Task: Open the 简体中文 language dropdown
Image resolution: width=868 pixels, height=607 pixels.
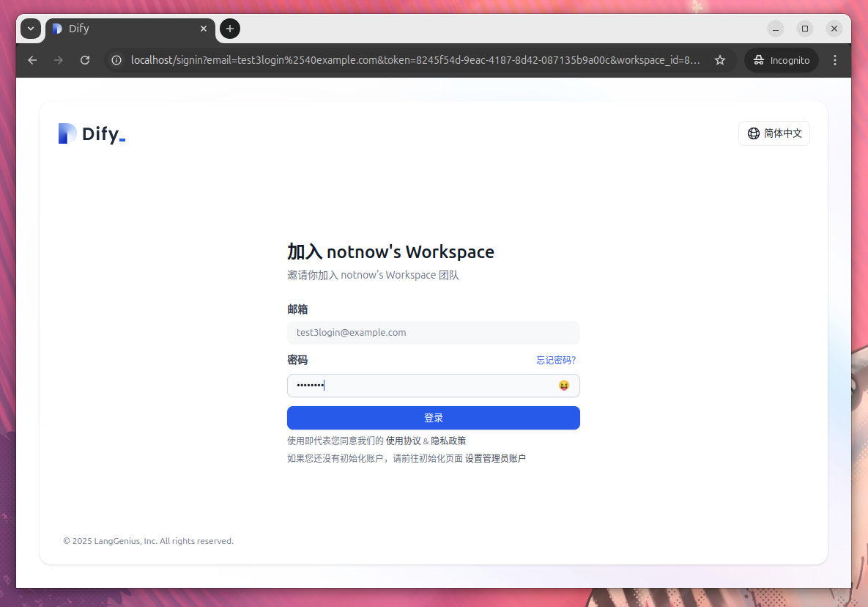Action: (774, 133)
